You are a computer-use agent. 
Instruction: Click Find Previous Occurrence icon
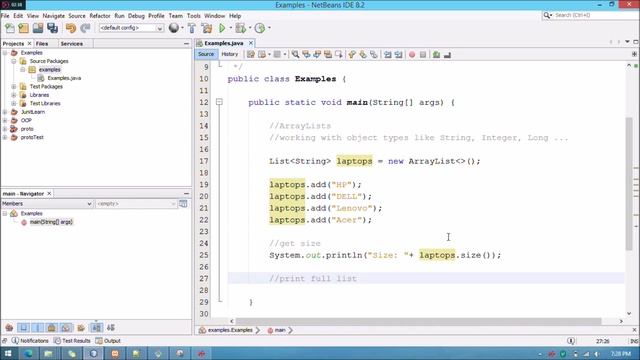(x=306, y=54)
